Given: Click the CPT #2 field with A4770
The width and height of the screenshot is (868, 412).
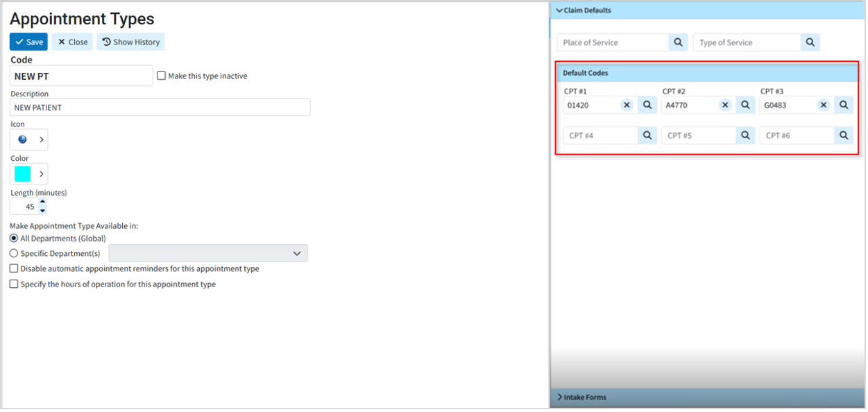Looking at the screenshot, I should click(x=689, y=105).
